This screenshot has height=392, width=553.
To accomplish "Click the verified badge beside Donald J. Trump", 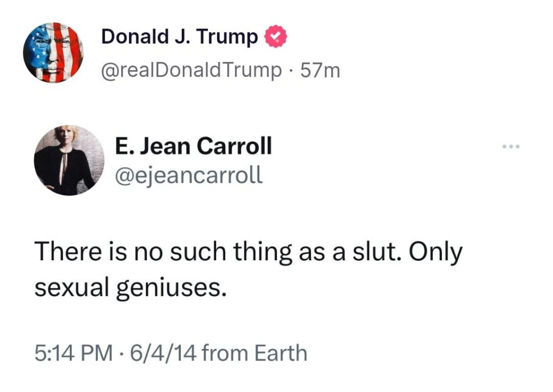I will point(275,37).
